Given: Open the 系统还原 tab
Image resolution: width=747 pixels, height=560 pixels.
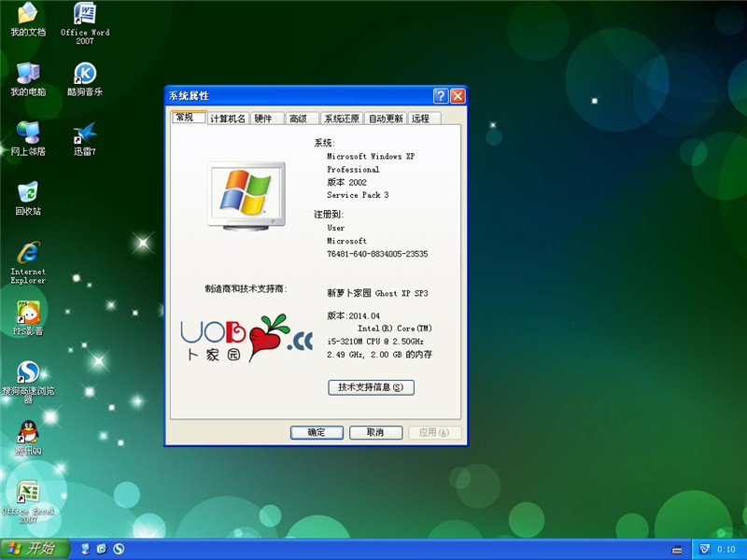Looking at the screenshot, I should click(342, 119).
